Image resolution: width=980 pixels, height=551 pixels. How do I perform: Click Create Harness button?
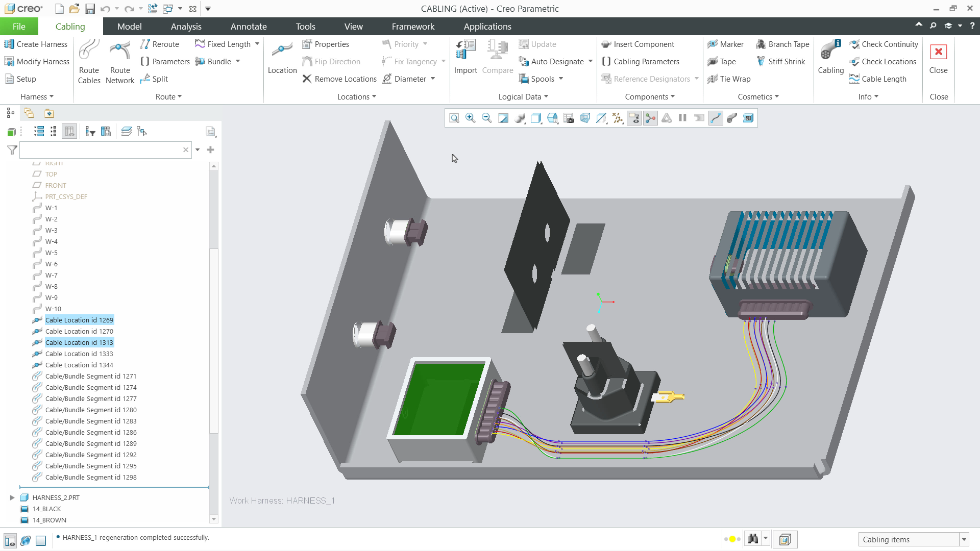(36, 44)
